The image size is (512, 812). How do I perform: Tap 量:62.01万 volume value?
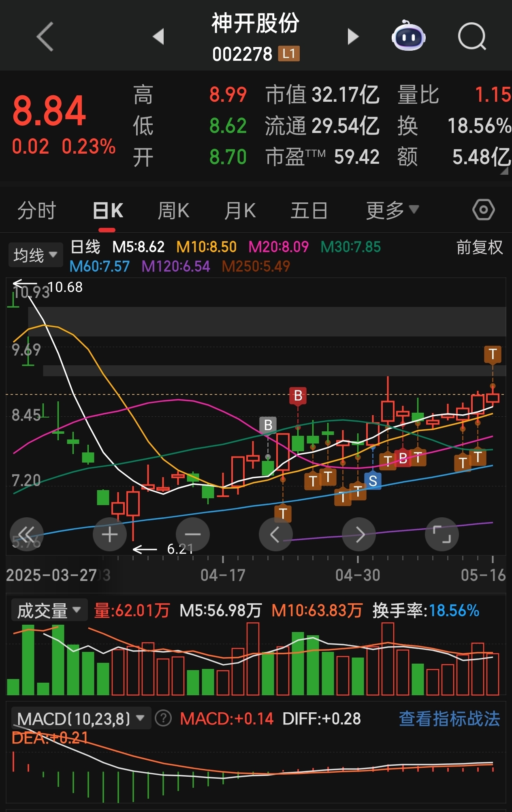132,611
